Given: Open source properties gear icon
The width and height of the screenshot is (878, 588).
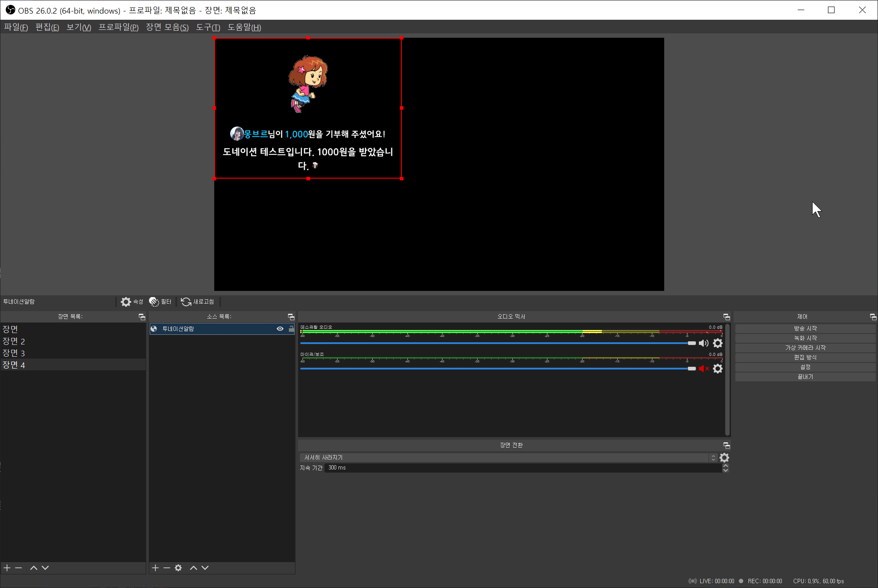Looking at the screenshot, I should [x=126, y=302].
